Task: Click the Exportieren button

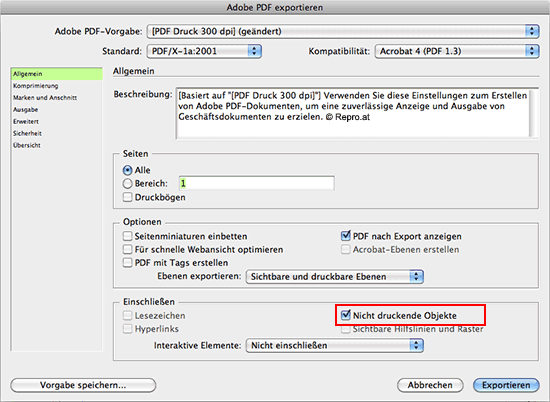Action: 506,385
